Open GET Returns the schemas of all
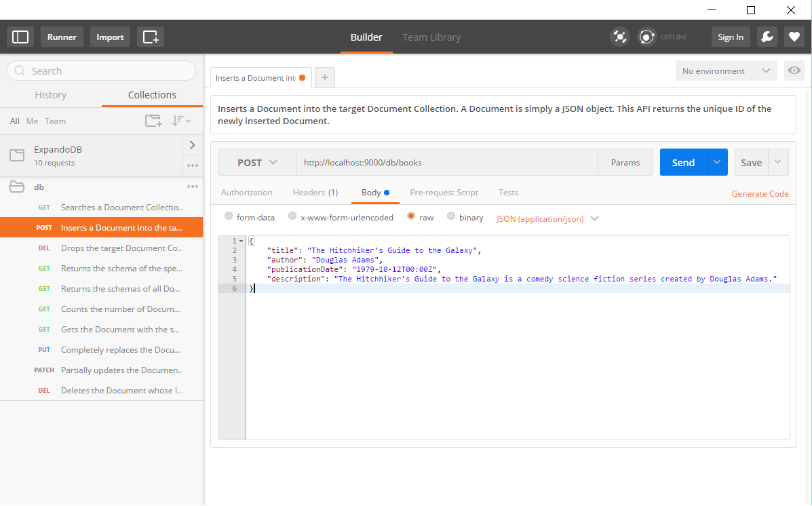Image resolution: width=812 pixels, height=506 pixels. click(102, 288)
